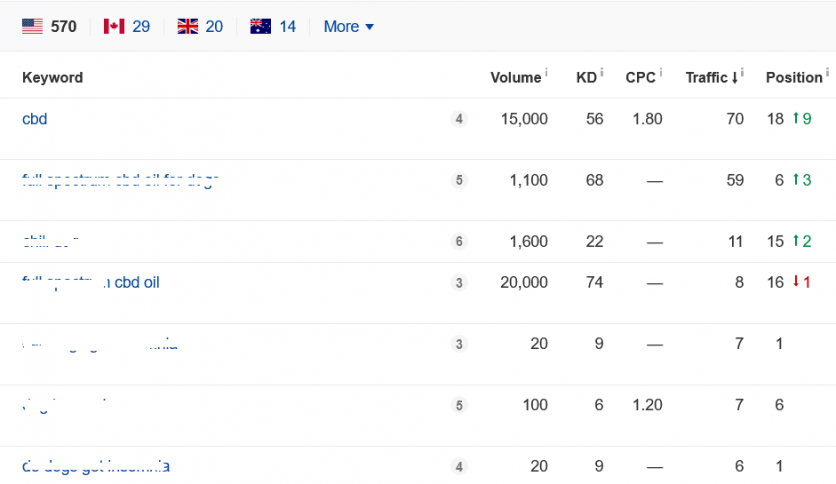Sort table by Volume column
Viewport: 836px width, 484px height.
pyautogui.click(x=515, y=78)
